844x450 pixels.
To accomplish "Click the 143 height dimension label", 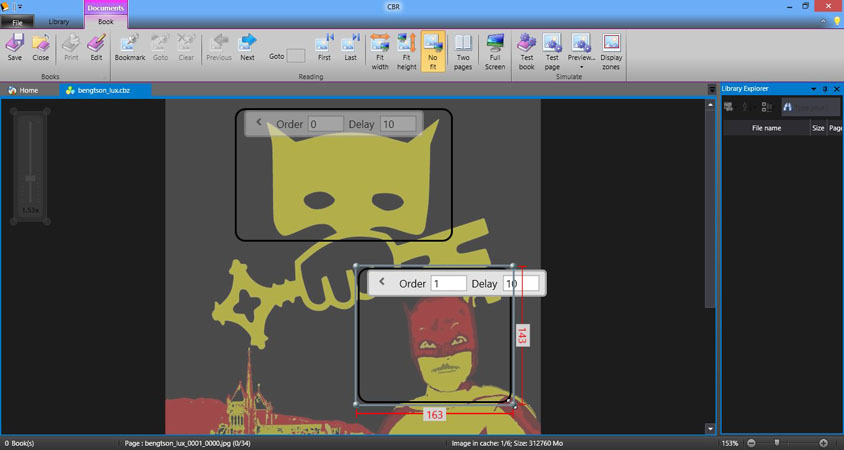I will pyautogui.click(x=521, y=335).
